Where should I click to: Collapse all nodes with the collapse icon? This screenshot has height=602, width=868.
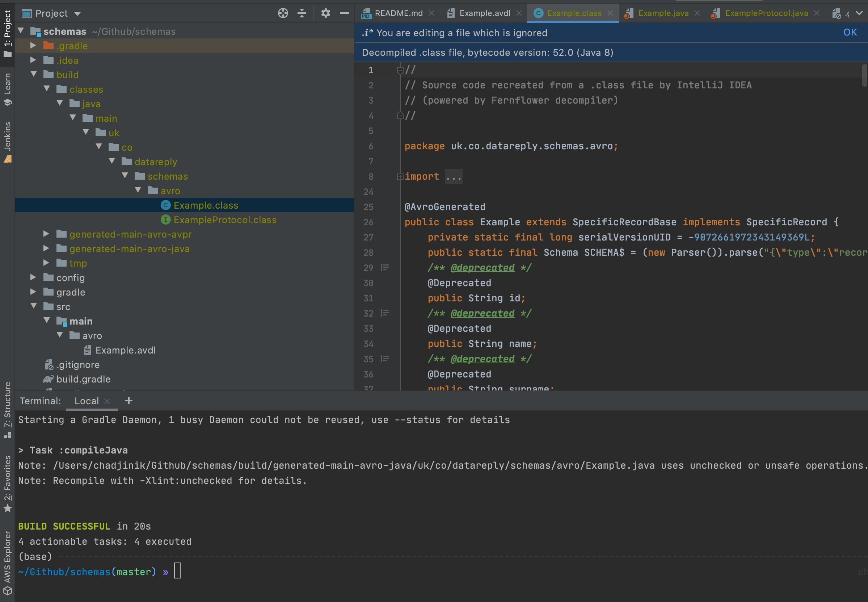(x=302, y=13)
